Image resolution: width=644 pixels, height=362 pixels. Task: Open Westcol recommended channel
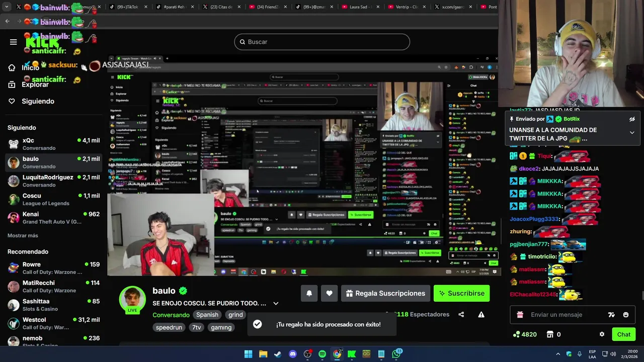click(54, 323)
